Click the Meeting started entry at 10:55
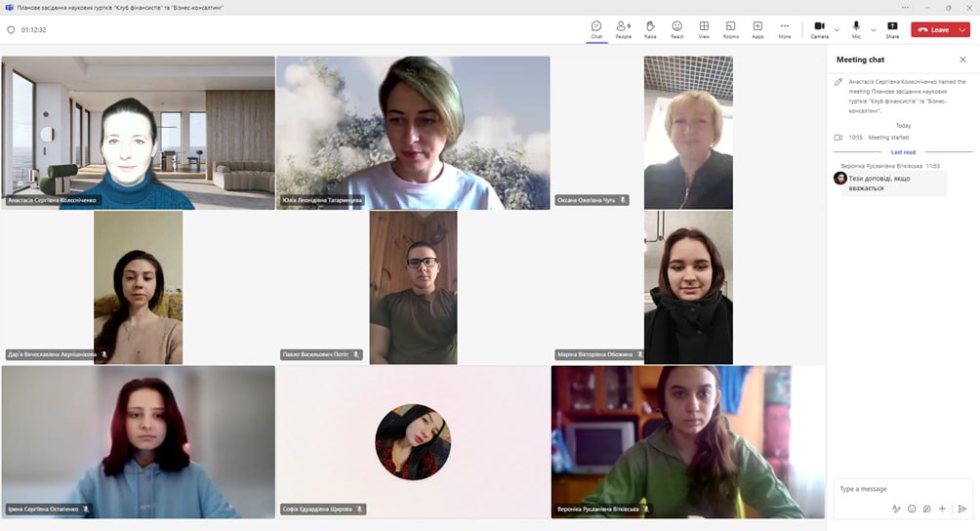The height and width of the screenshot is (531, 980). 878,138
